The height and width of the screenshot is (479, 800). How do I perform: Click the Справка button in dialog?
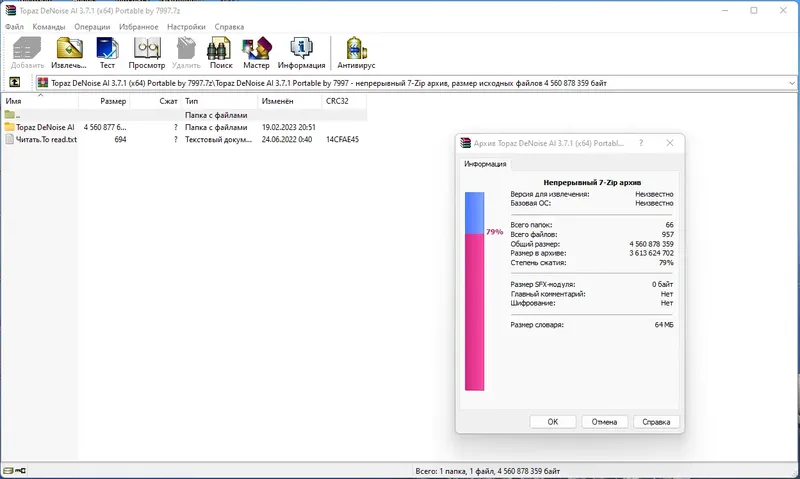(x=656, y=422)
